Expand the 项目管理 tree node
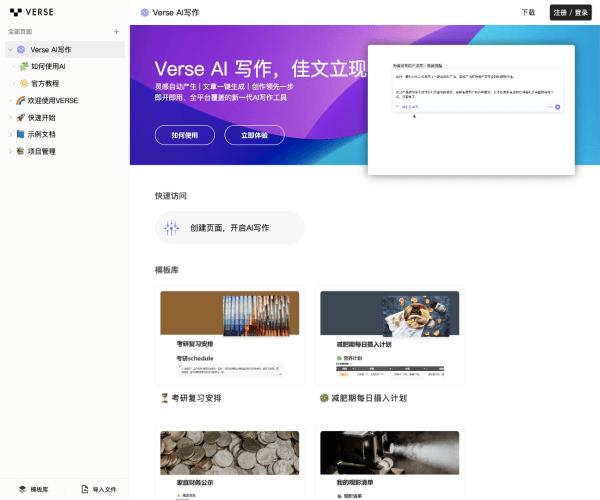Viewport: 600px width, 500px height. pos(9,151)
